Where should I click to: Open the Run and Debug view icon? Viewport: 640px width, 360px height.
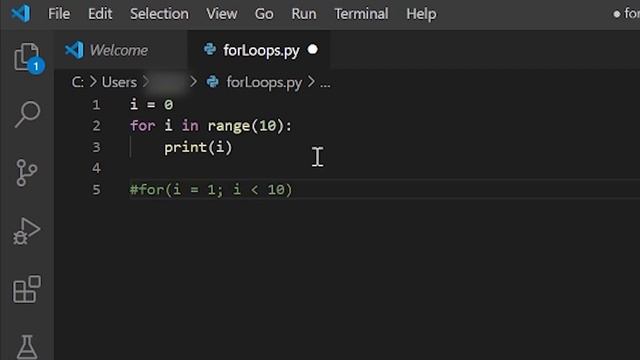click(27, 231)
